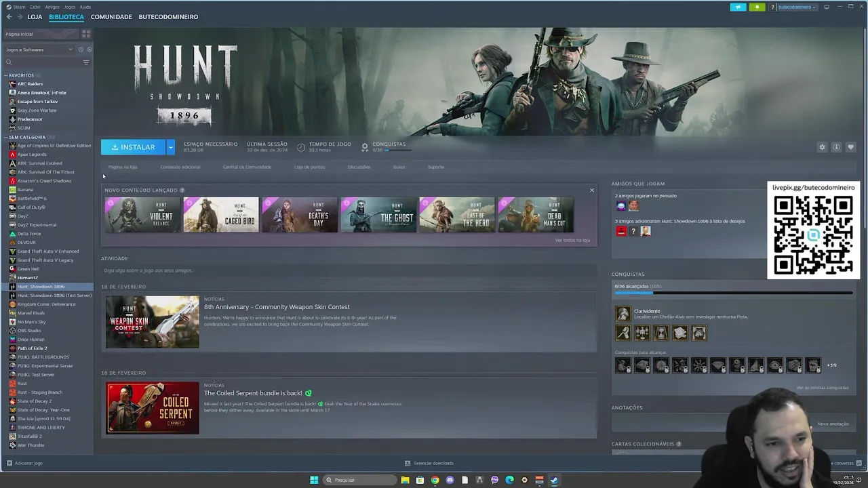Collapse the Sem Categoria group

click(7, 137)
